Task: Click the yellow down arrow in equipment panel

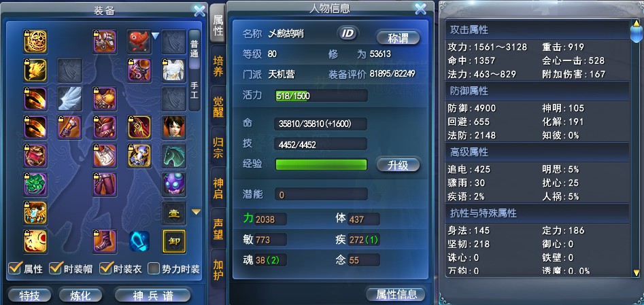Action: pos(197,212)
